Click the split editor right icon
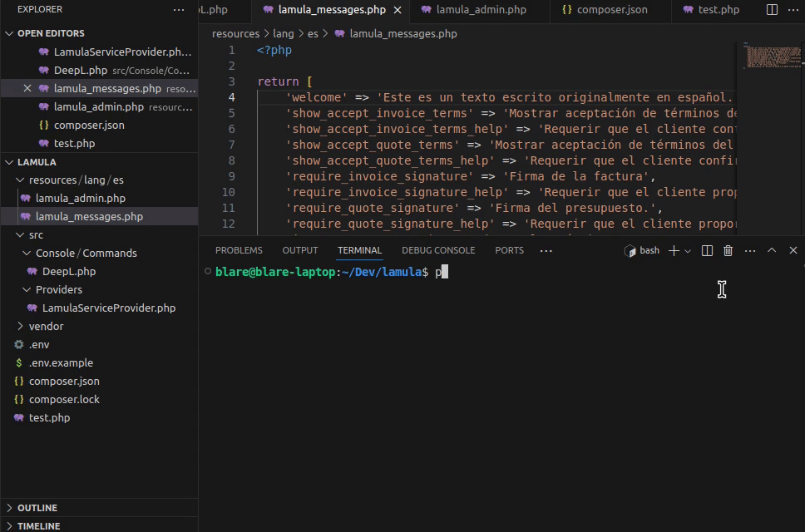The width and height of the screenshot is (805, 532). (x=772, y=10)
